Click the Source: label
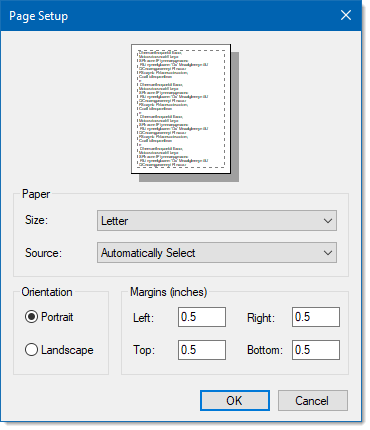Image resolution: width=370 pixels, height=430 pixels. 43,253
